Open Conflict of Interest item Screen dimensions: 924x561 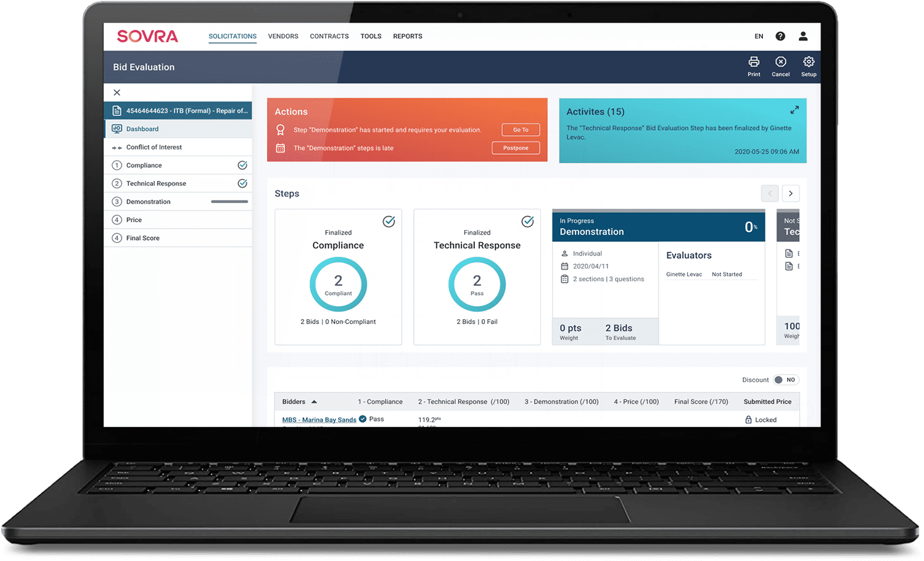[178, 147]
